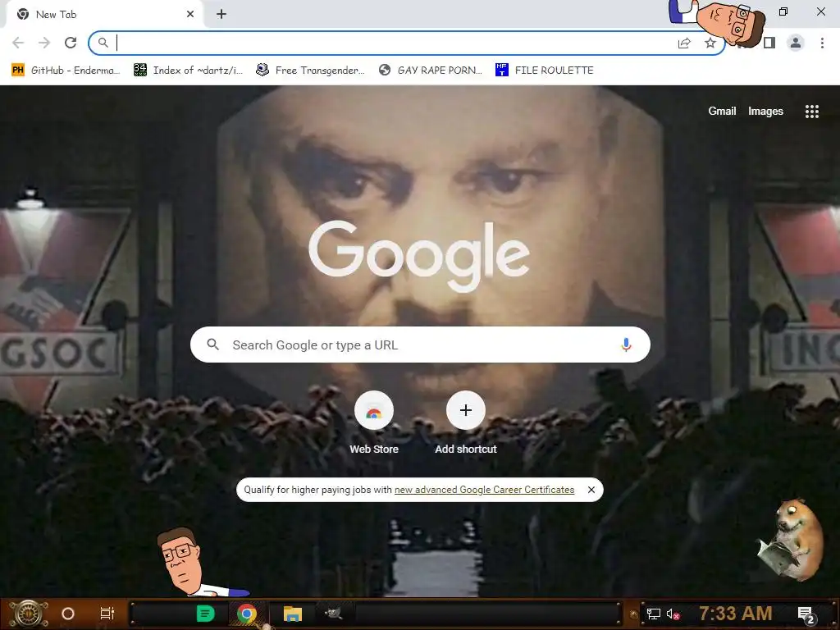Reload the current page
Image resolution: width=840 pixels, height=630 pixels.
(x=71, y=43)
